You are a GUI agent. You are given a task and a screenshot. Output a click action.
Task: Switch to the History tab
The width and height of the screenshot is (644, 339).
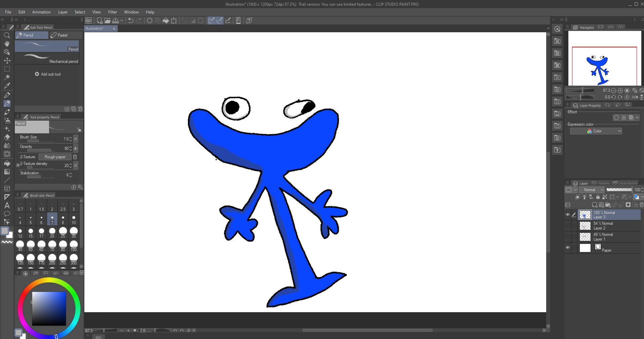click(x=600, y=183)
